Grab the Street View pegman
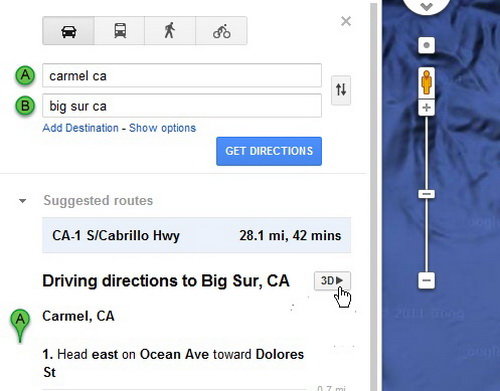This screenshot has width=500, height=391. point(426,82)
